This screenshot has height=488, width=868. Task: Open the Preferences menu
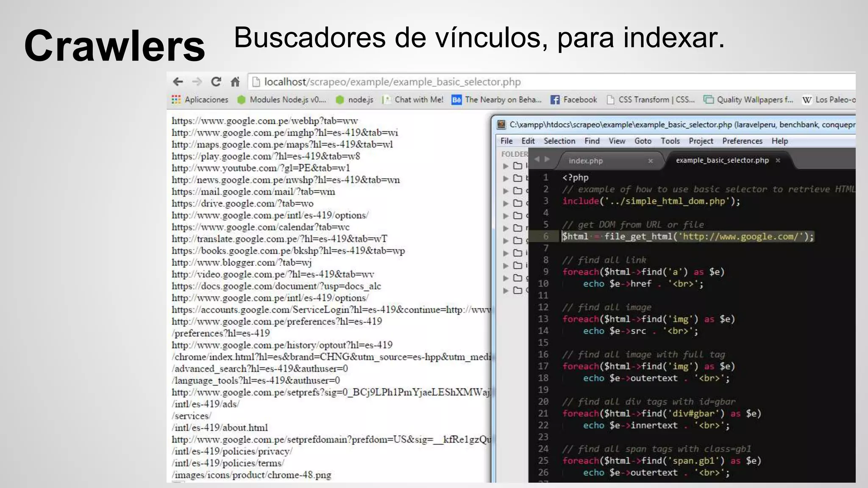tap(742, 141)
